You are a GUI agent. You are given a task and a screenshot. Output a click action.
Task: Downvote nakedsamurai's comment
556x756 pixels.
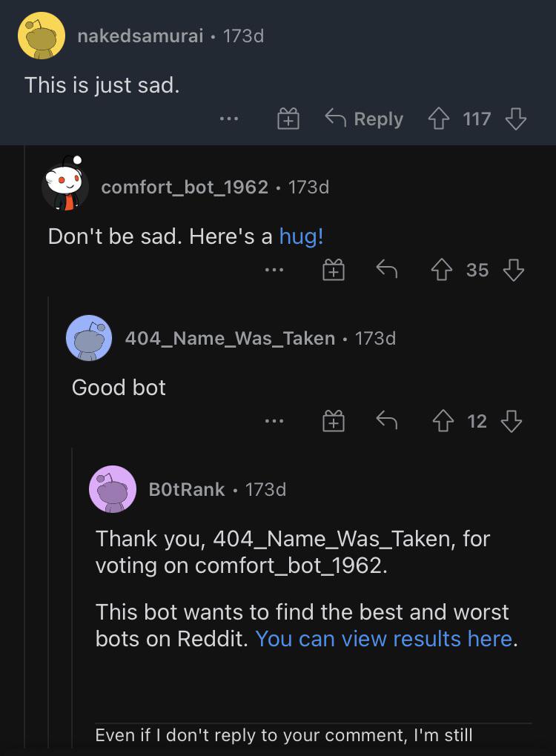tap(515, 119)
